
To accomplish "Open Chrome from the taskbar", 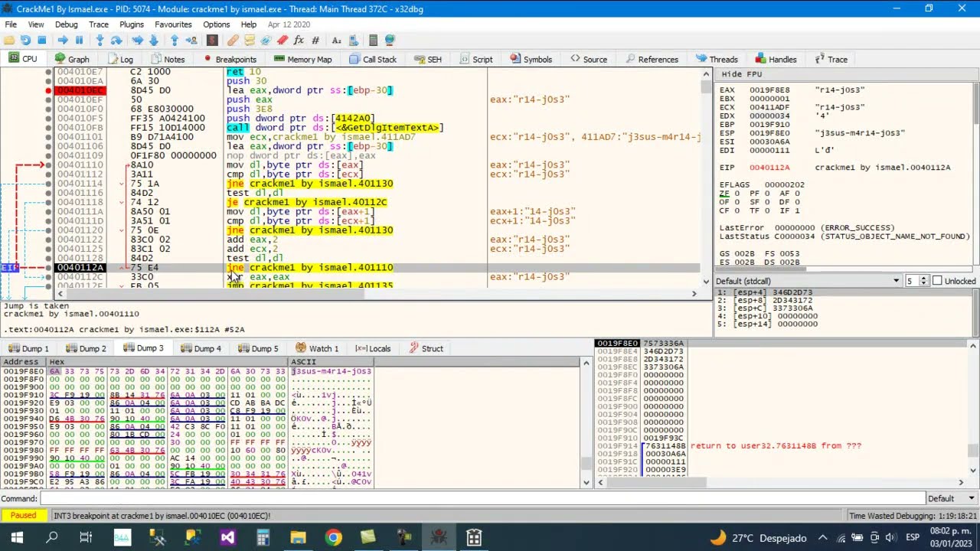I will click(333, 537).
